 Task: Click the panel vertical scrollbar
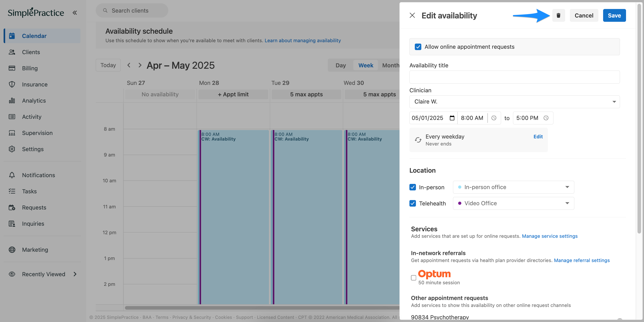point(639,119)
